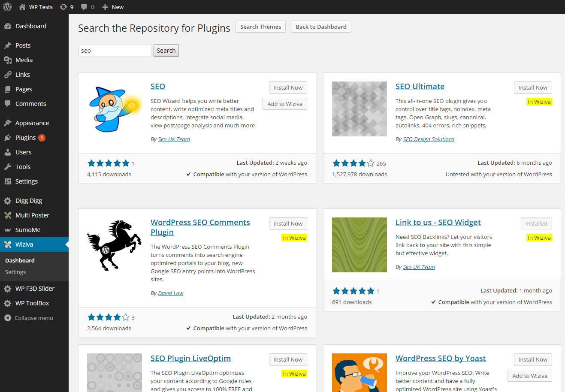Click the plugin search input field
565x392 pixels.
(x=115, y=51)
